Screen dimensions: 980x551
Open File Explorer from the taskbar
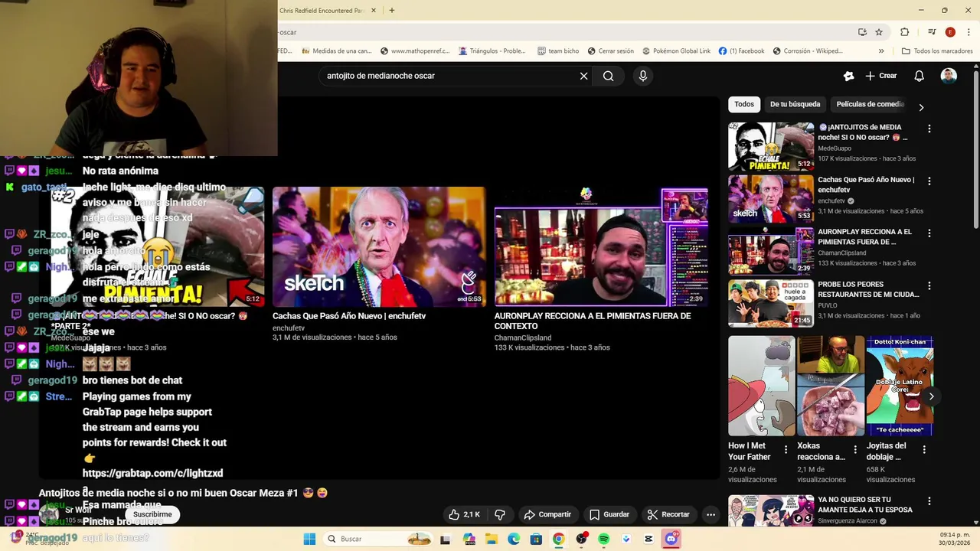491,539
